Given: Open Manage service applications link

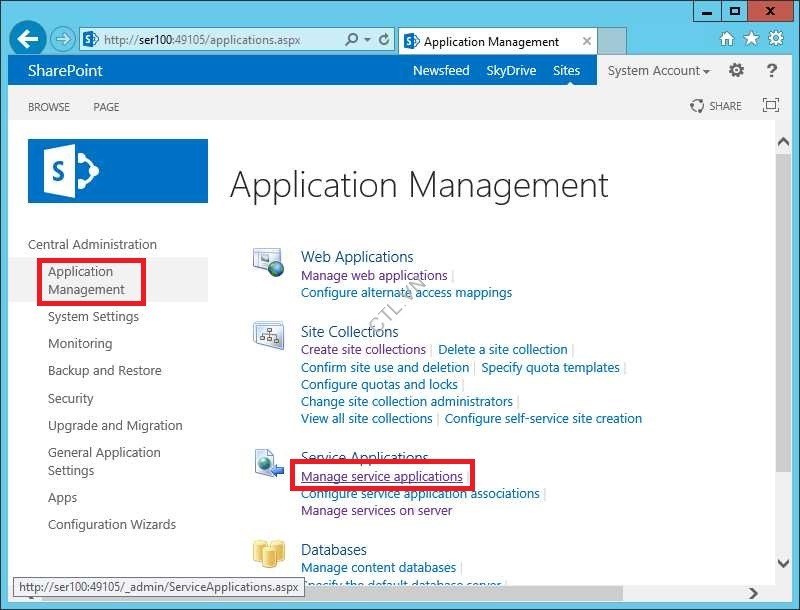Looking at the screenshot, I should 382,476.
